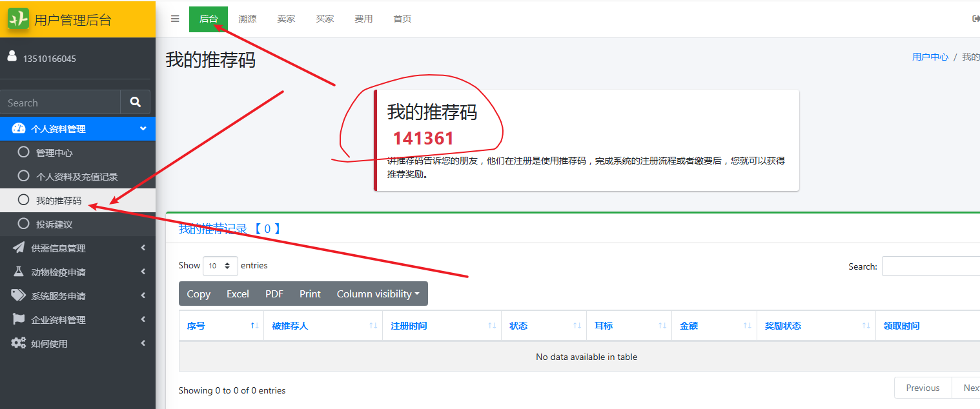Click the table Search input field

point(931,266)
